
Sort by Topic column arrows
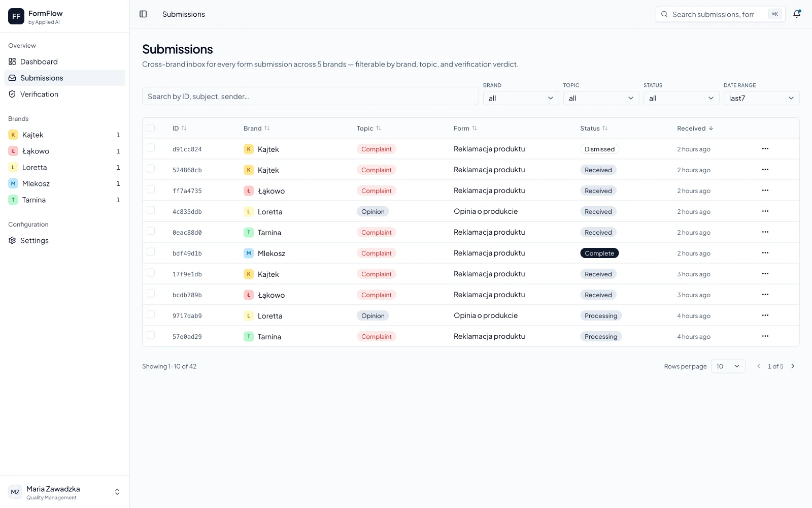(x=379, y=129)
